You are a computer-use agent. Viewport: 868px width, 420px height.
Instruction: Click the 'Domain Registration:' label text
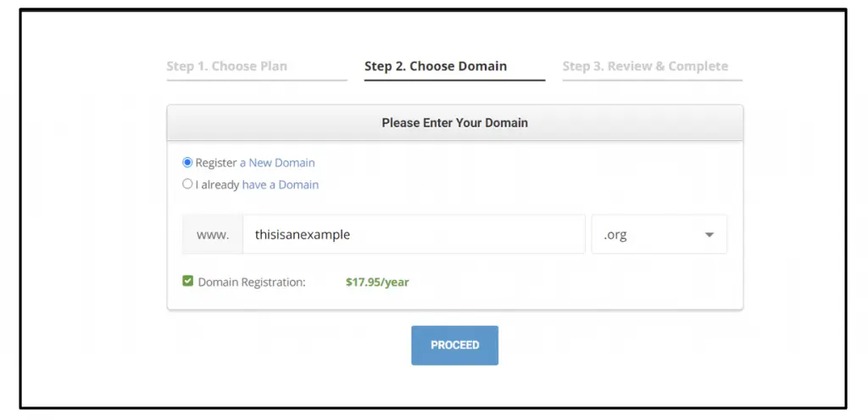(x=251, y=282)
